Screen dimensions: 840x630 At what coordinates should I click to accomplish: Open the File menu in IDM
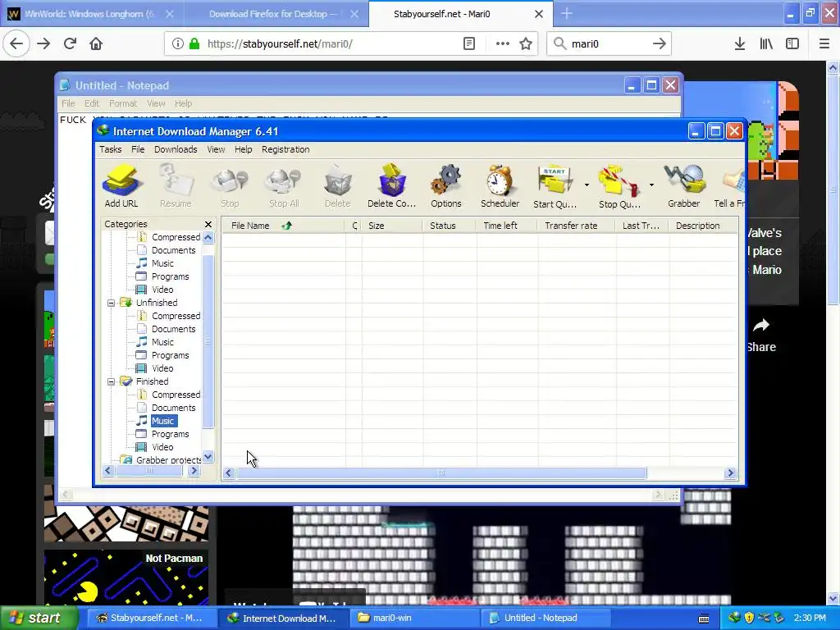point(138,149)
